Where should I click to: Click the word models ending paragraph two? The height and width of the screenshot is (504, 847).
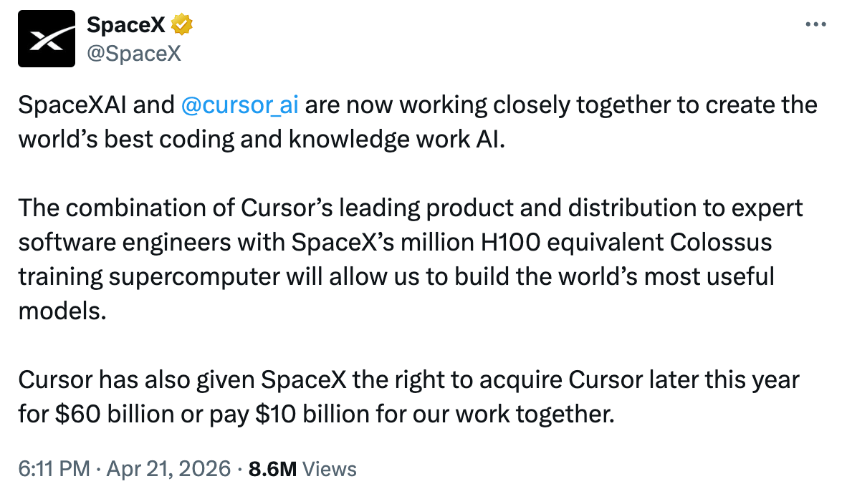(x=62, y=311)
